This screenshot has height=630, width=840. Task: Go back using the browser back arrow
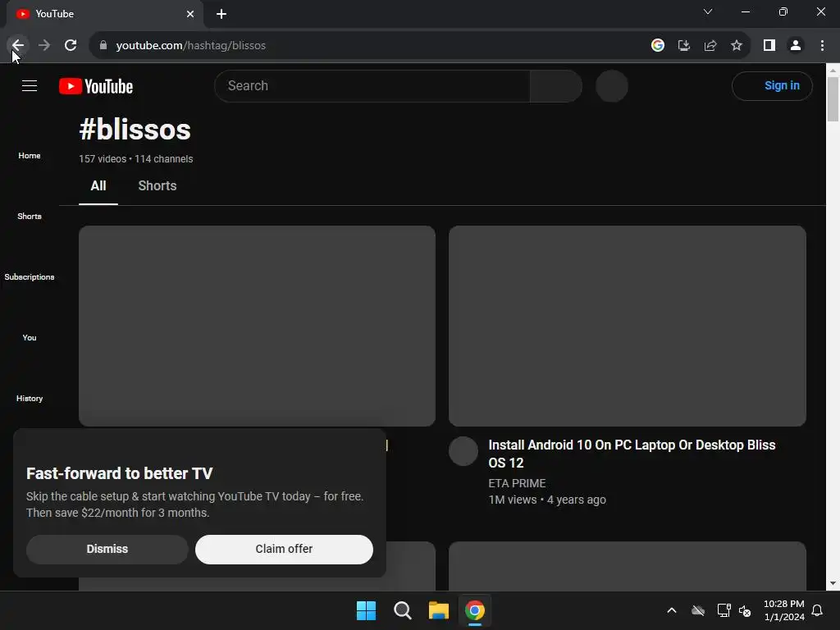coord(18,46)
